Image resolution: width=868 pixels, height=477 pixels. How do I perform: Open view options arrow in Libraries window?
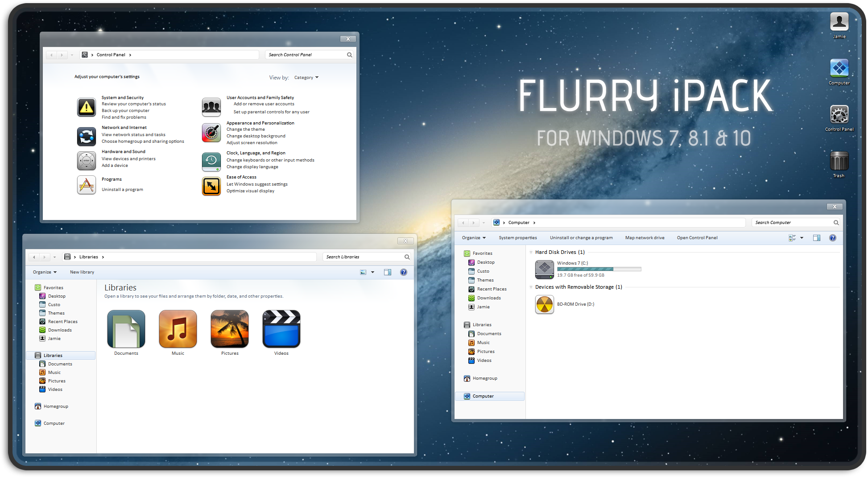373,272
